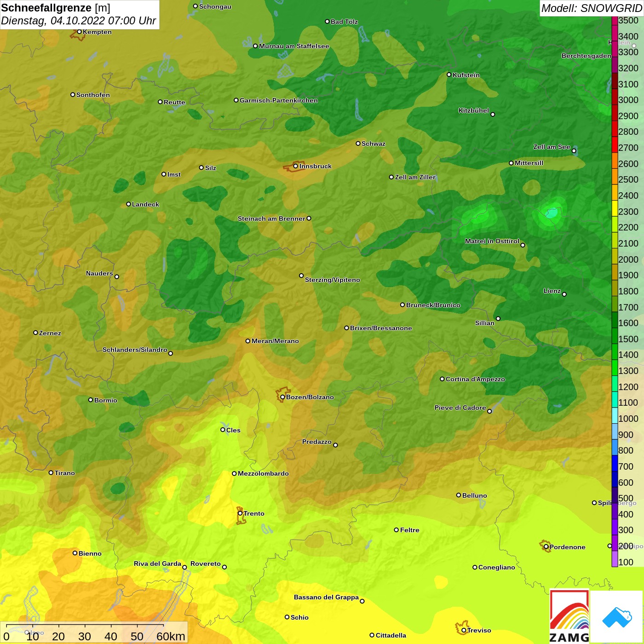644x644 pixels.
Task: Click the 100 m violet legend swatch
Action: pyautogui.click(x=615, y=559)
